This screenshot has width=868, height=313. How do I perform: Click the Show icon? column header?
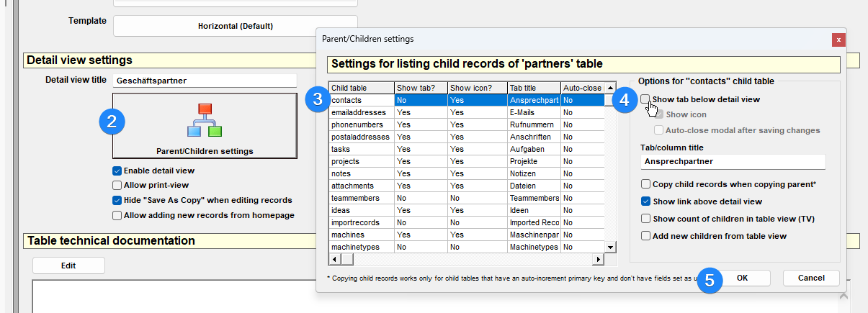[x=477, y=88]
